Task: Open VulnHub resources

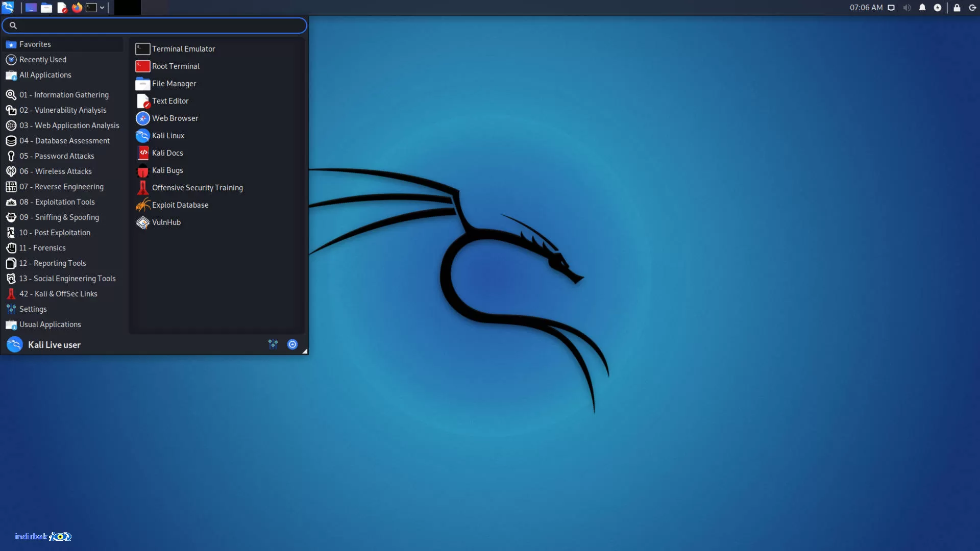Action: coord(165,222)
